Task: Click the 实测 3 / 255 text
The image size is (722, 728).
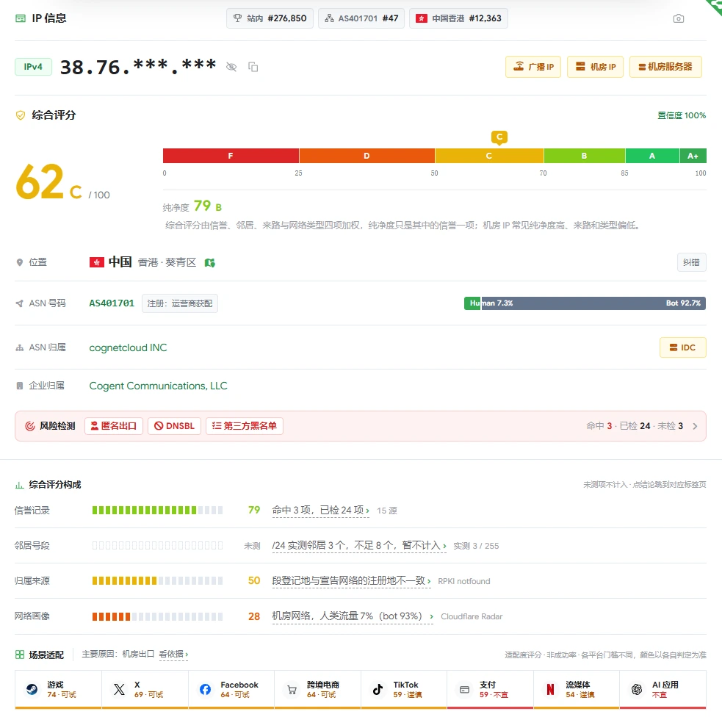Action: coord(476,546)
